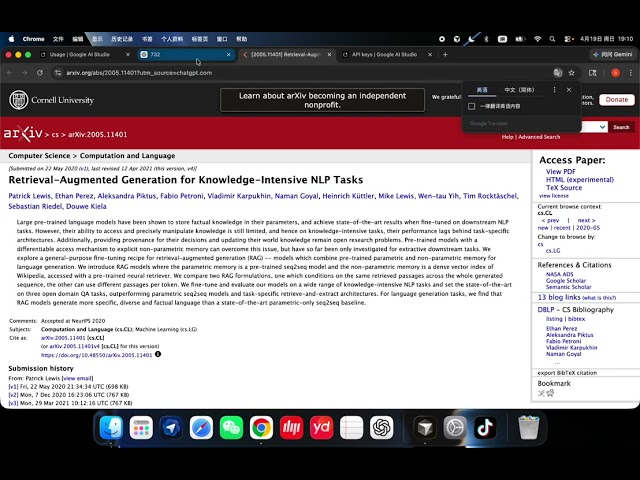This screenshot has width=640, height=480.
Task: Click the Donate button
Action: tap(617, 100)
